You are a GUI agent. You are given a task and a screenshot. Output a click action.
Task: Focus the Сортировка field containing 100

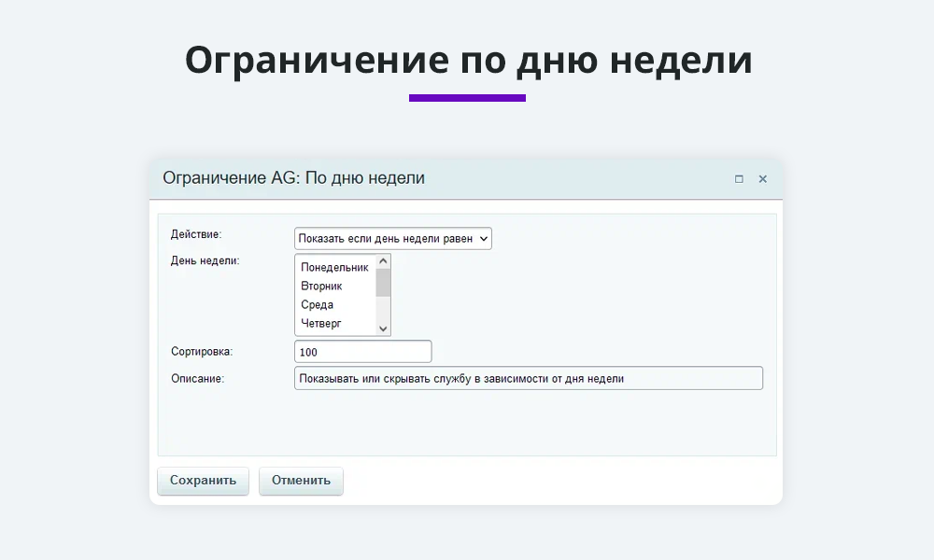[362, 351]
